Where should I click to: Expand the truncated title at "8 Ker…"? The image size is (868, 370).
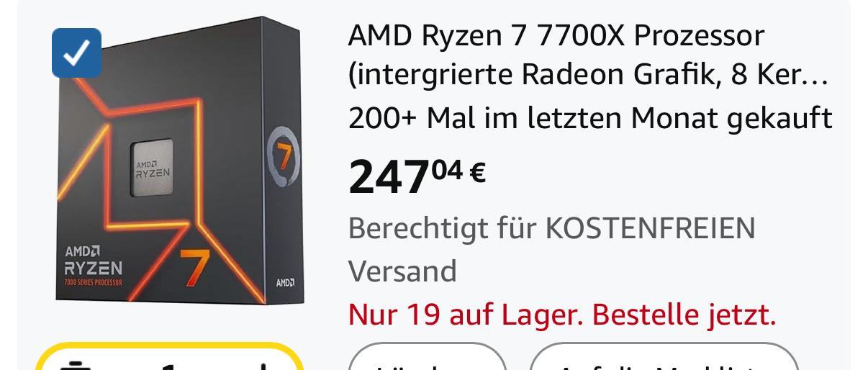click(780, 75)
